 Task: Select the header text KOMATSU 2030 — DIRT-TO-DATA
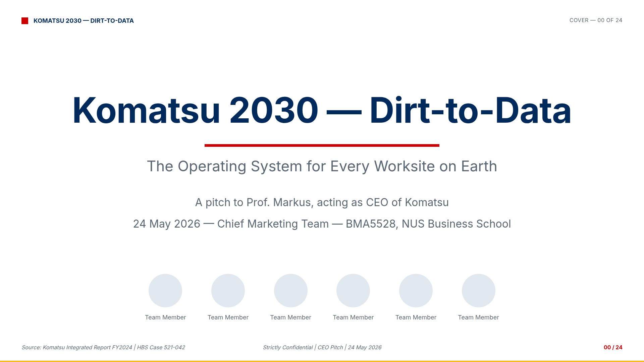point(84,21)
